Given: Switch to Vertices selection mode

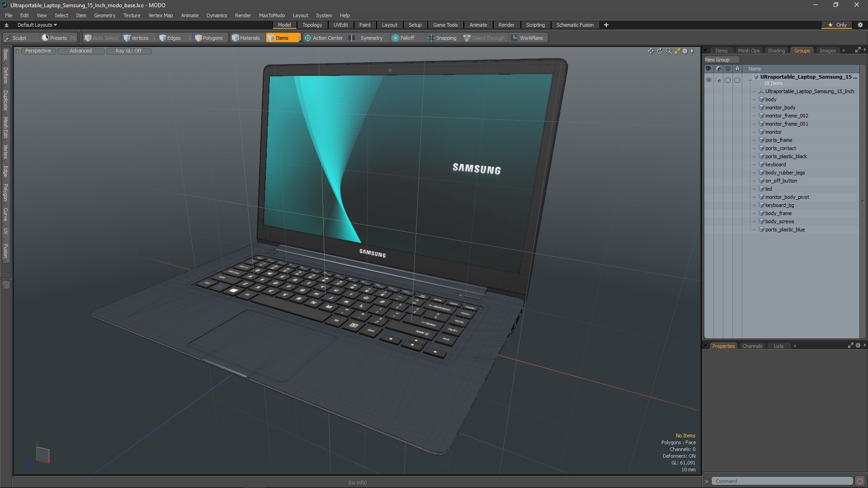Looking at the screenshot, I should [140, 38].
